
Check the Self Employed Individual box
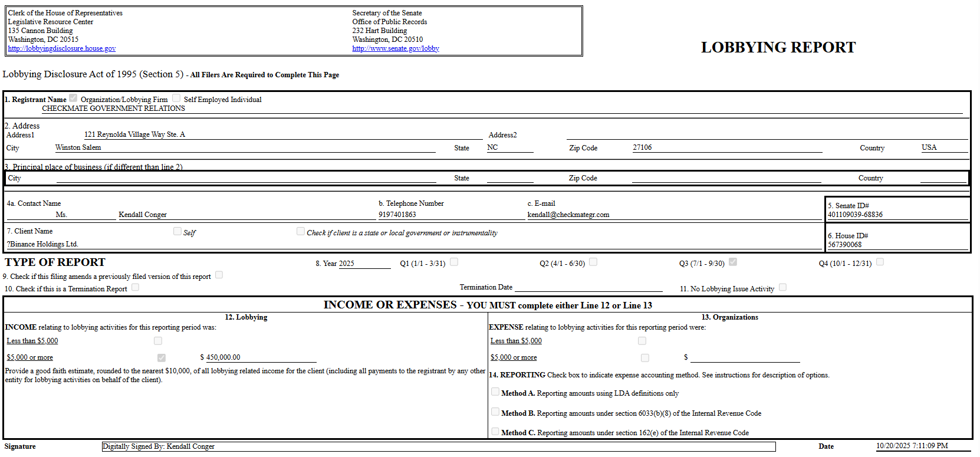[x=176, y=98]
